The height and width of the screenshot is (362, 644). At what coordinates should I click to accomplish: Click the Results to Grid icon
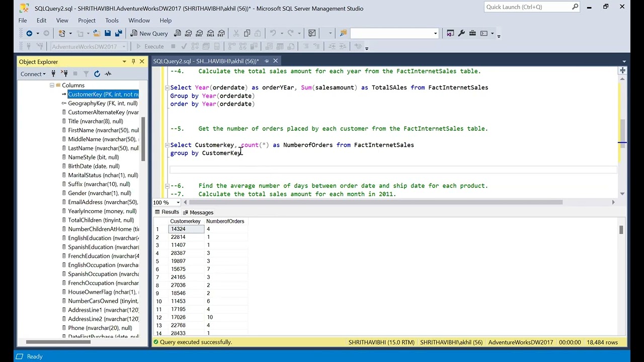[279, 46]
